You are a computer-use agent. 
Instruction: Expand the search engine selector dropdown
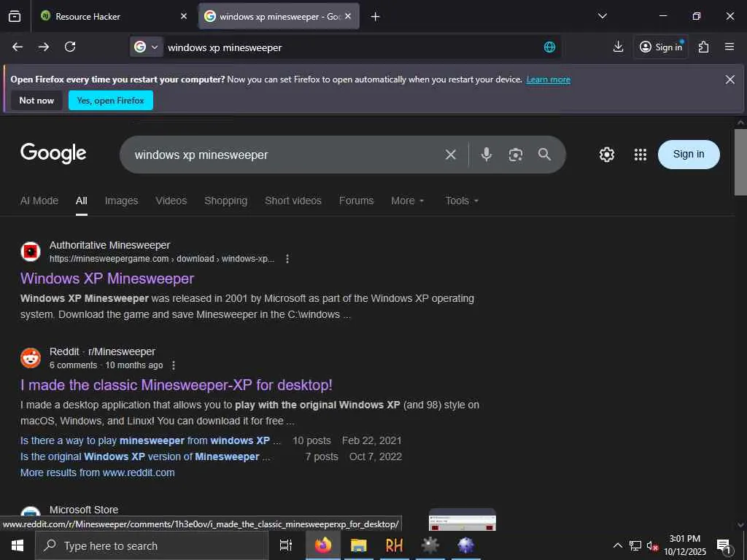coord(147,47)
